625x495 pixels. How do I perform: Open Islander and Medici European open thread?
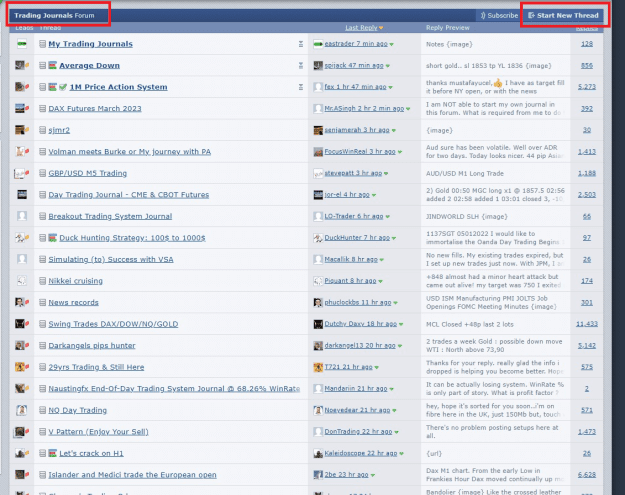[x=132, y=475]
